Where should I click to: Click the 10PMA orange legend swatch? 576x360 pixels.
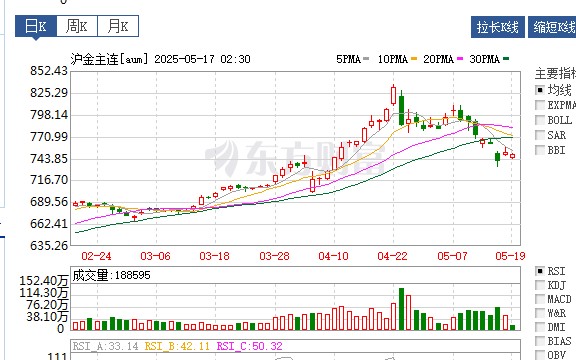414,59
